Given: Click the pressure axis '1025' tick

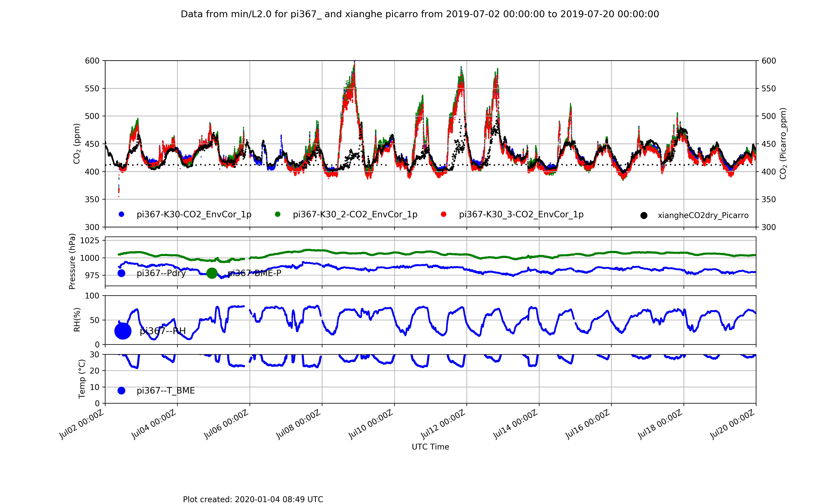Looking at the screenshot, I should click(90, 240).
